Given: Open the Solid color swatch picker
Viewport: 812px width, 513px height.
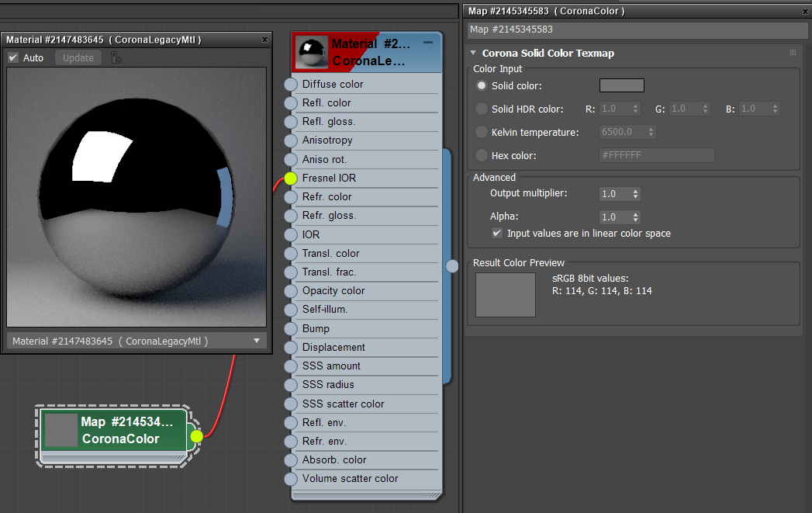Looking at the screenshot, I should pos(621,85).
